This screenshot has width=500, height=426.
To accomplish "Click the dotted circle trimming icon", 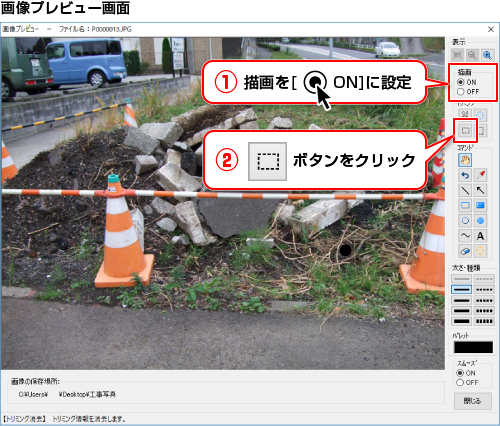I will (x=480, y=114).
